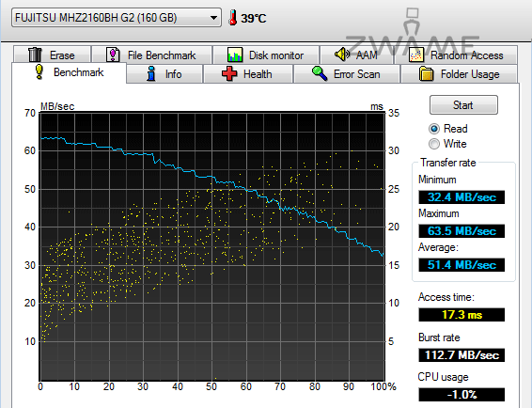
Task: Click the yellow exclamation Benchmark icon
Action: [x=39, y=72]
